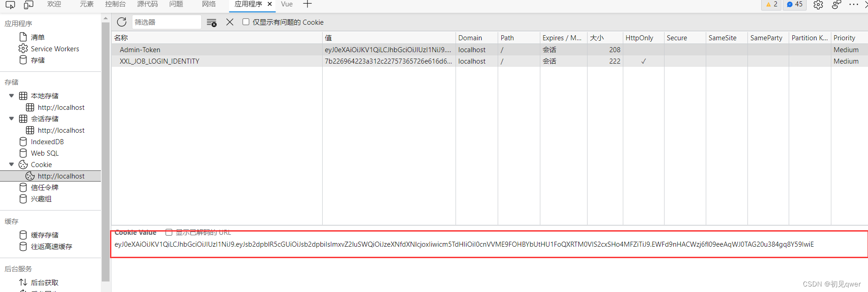This screenshot has width=868, height=292.
Task: Sort cookies by SameParty column header
Action: pos(768,38)
